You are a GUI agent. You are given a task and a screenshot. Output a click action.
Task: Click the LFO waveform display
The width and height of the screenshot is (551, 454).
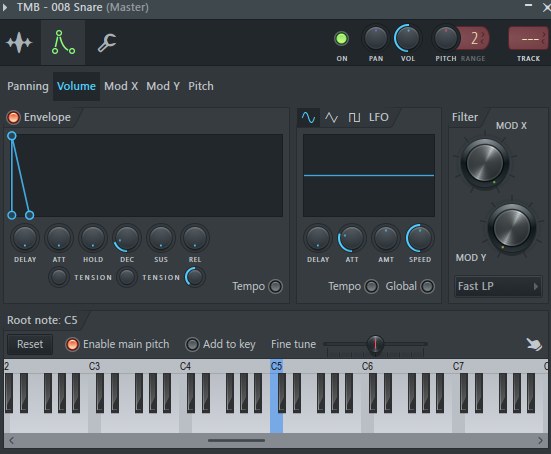369,175
